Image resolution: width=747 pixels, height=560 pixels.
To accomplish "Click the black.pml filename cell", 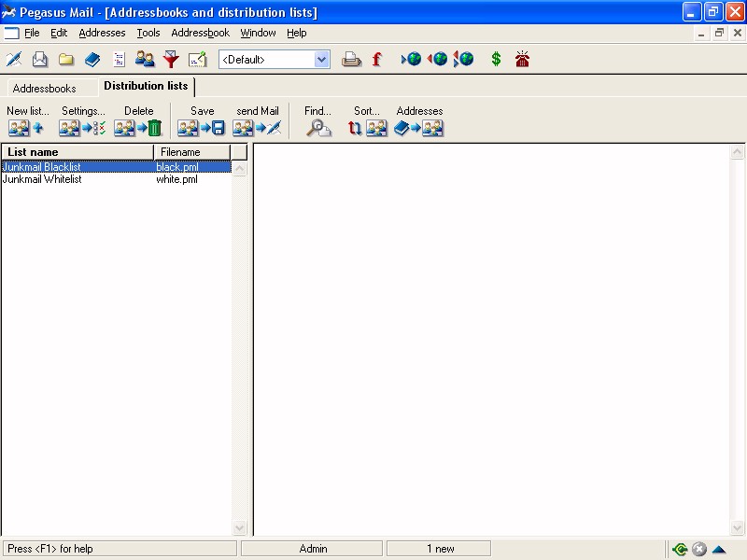I will pos(177,167).
